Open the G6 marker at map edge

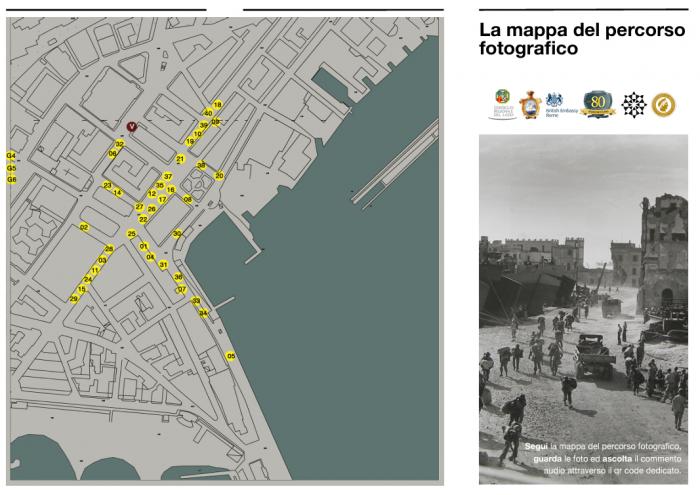[12, 179]
